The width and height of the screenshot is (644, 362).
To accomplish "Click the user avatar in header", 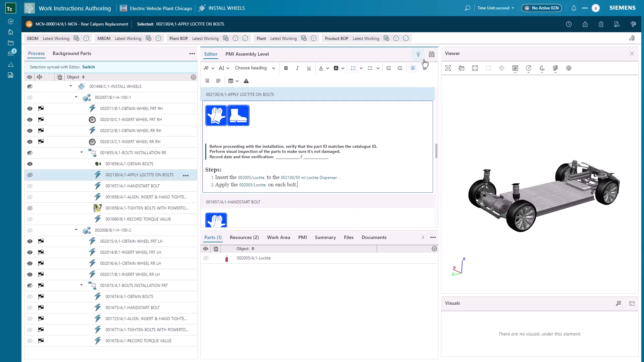I will tap(596, 8).
